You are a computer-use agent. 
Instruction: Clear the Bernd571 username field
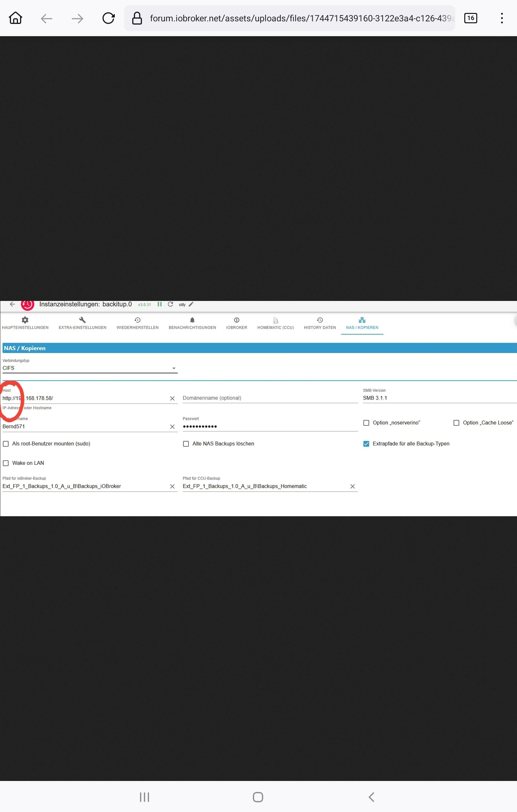(x=172, y=427)
